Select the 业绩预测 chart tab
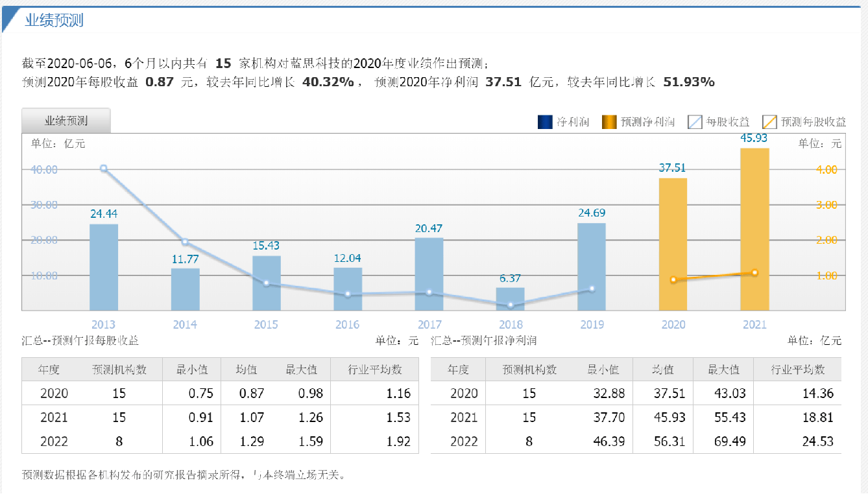This screenshot has height=494, width=868. point(66,121)
